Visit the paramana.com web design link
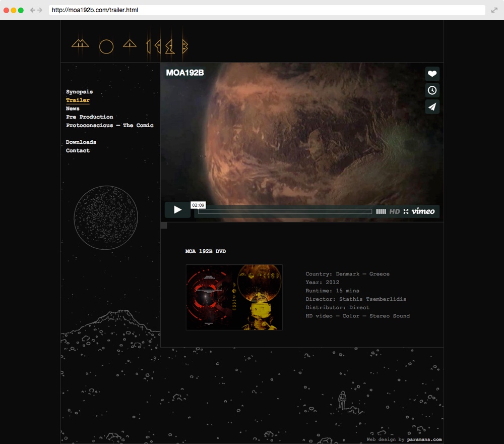Image resolution: width=504 pixels, height=444 pixels. tap(424, 439)
